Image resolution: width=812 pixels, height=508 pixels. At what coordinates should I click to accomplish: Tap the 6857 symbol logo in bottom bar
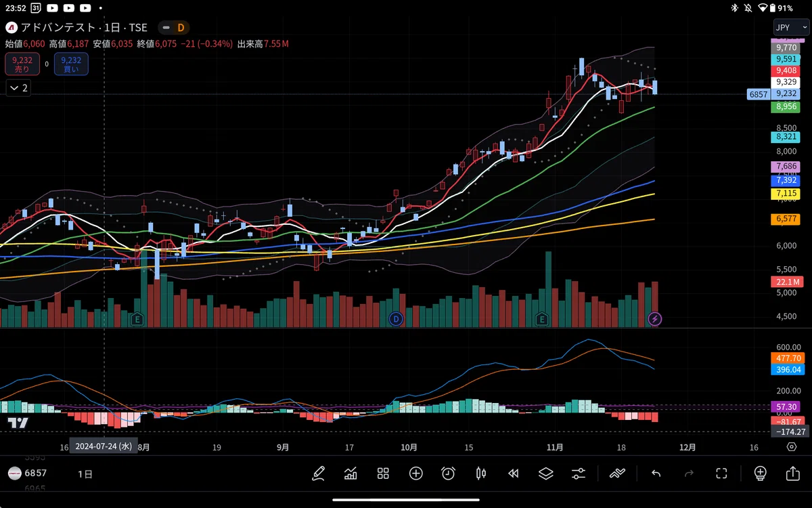coord(14,473)
